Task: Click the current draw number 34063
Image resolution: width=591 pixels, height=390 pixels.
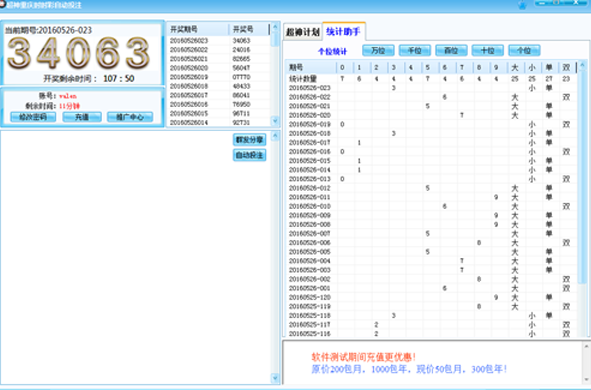Action: click(78, 53)
